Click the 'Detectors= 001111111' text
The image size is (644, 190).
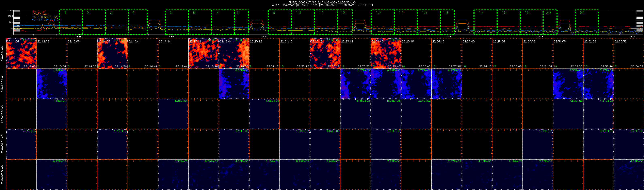pos(357,5)
